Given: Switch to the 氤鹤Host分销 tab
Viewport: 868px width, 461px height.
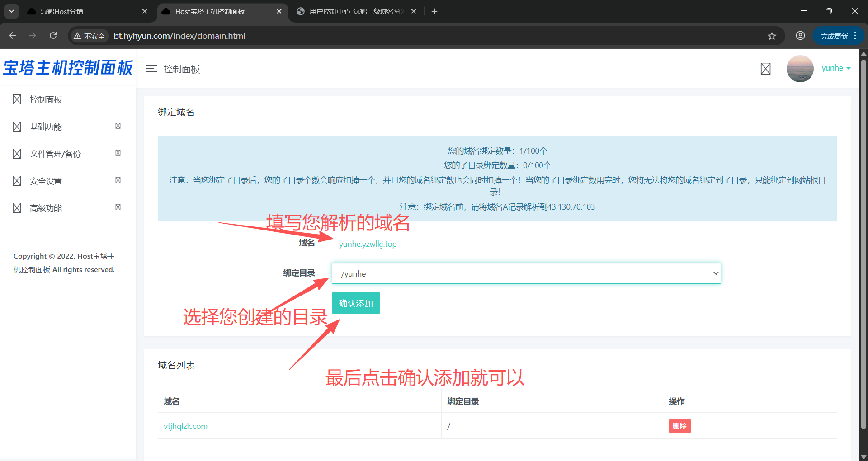Looking at the screenshot, I should click(x=88, y=11).
